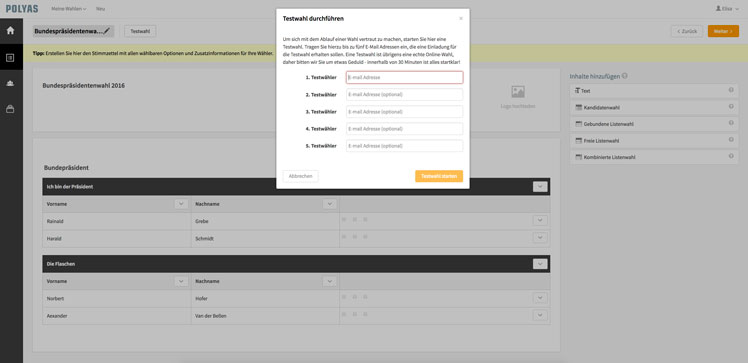Click info icon on Kandidatenwahl row
Image resolution: width=748 pixels, height=363 pixels.
[731, 107]
